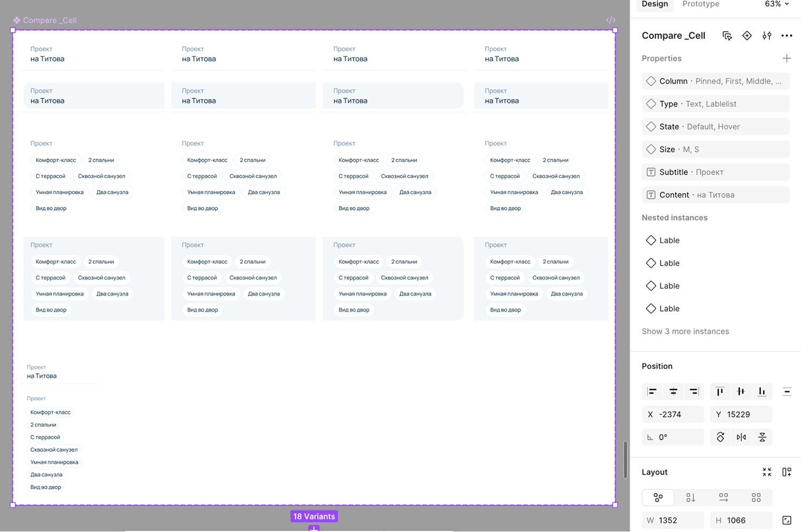Viewport: 801px width, 532px height.
Task: Edit the Content text property
Action: (715, 195)
